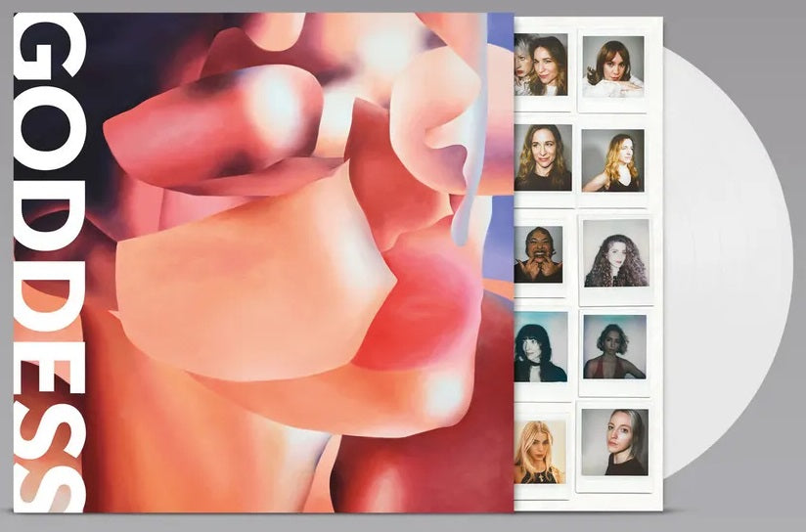The image size is (806, 532).
Task: Select the bottom-right polaroid on the inner sleeve
Action: [613, 445]
